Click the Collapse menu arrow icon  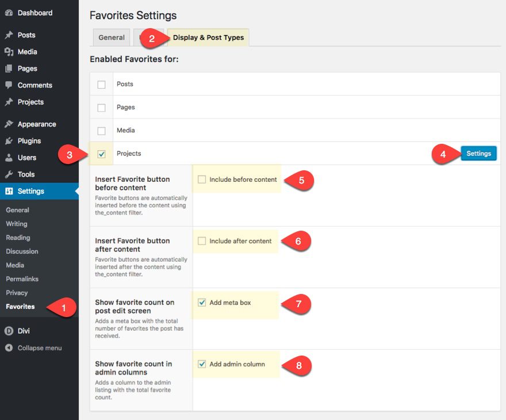tap(9, 348)
